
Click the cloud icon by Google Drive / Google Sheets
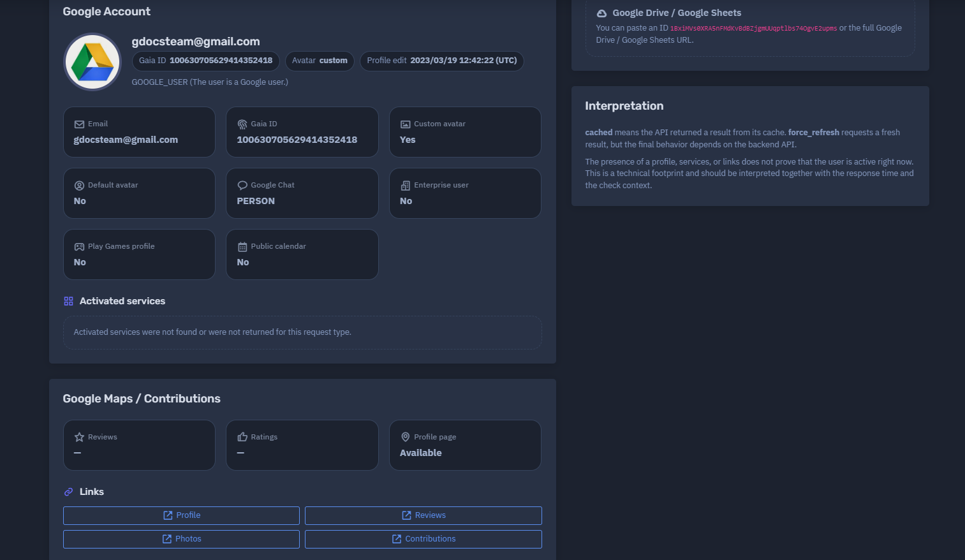601,13
